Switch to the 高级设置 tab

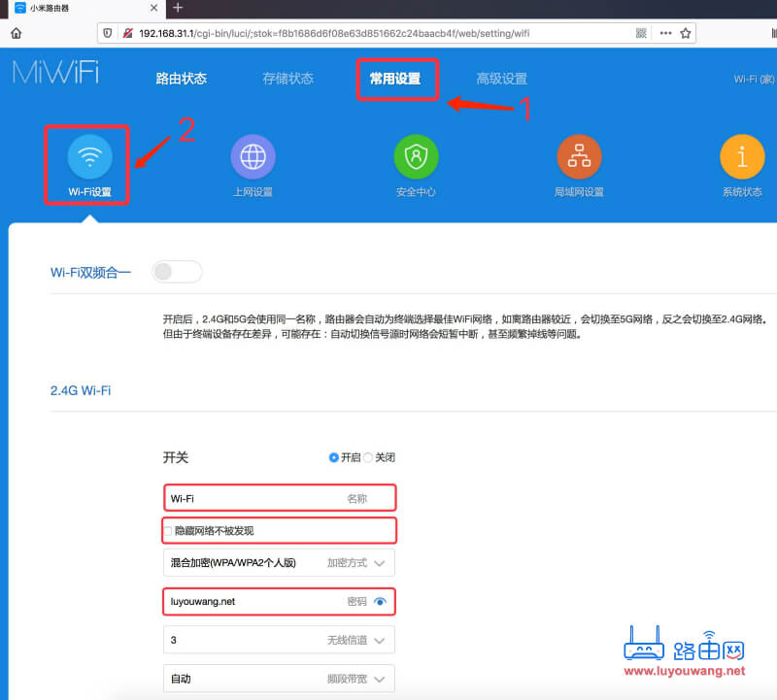(502, 79)
